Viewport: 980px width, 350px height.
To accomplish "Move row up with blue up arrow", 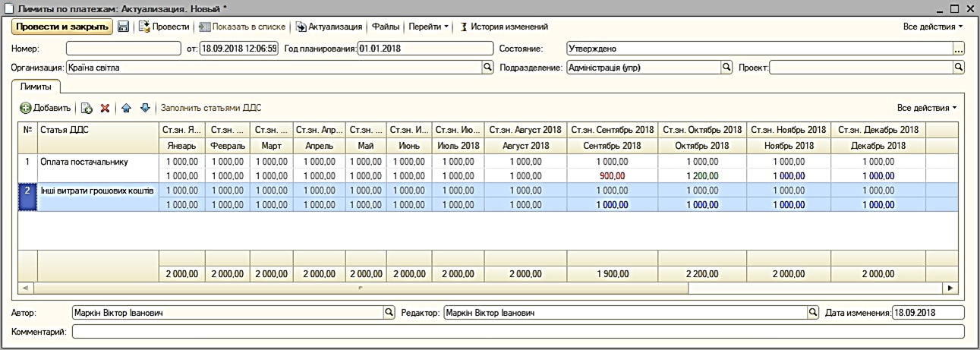I will [127, 108].
